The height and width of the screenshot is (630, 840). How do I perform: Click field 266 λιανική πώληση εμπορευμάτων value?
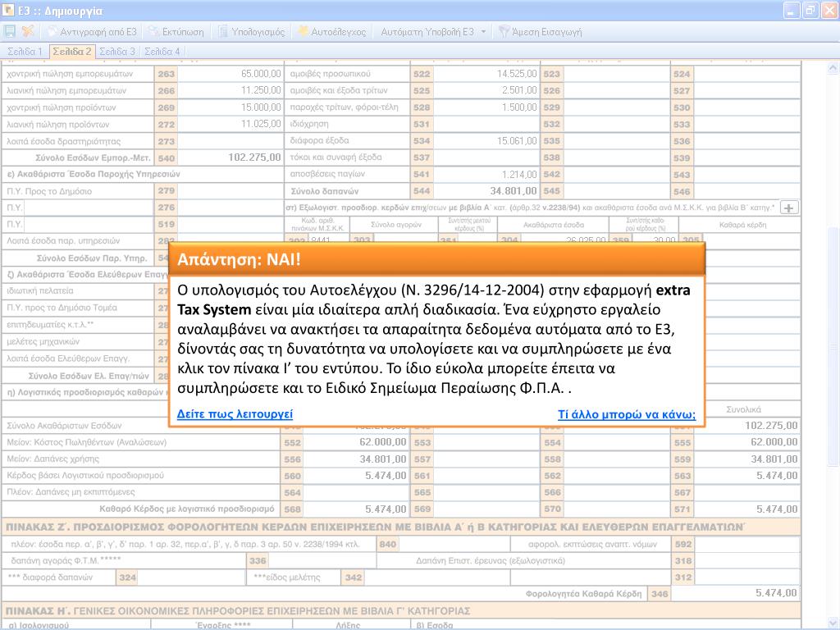pyautogui.click(x=231, y=90)
